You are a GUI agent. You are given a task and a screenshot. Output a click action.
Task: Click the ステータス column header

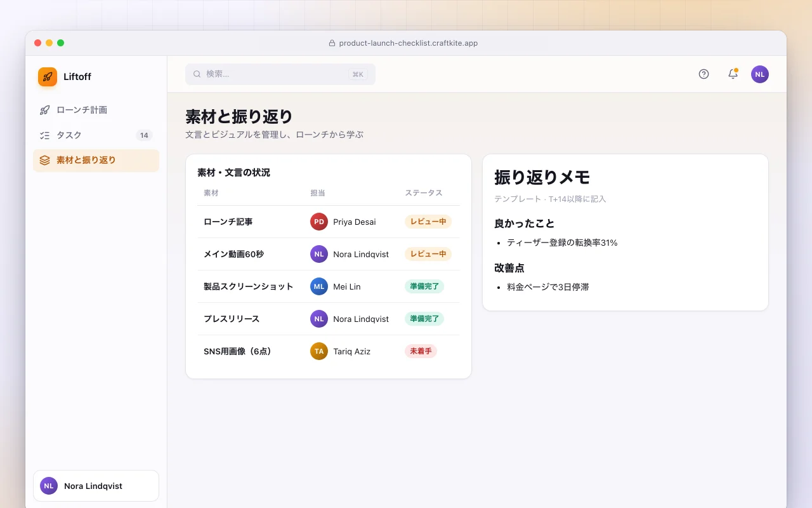coord(424,193)
